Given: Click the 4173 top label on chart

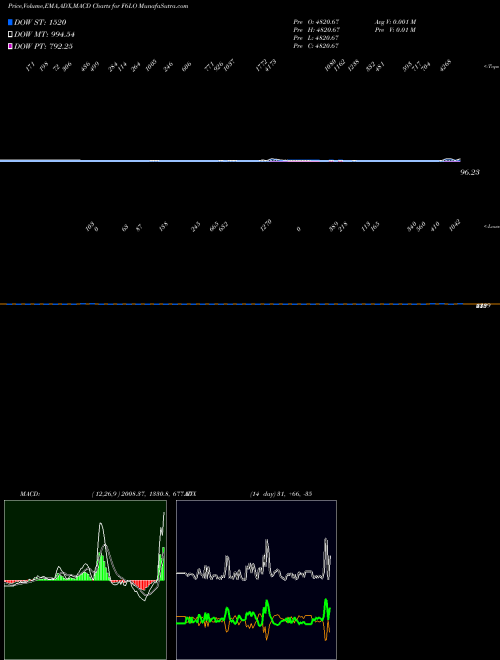Looking at the screenshot, I should 271,64.
